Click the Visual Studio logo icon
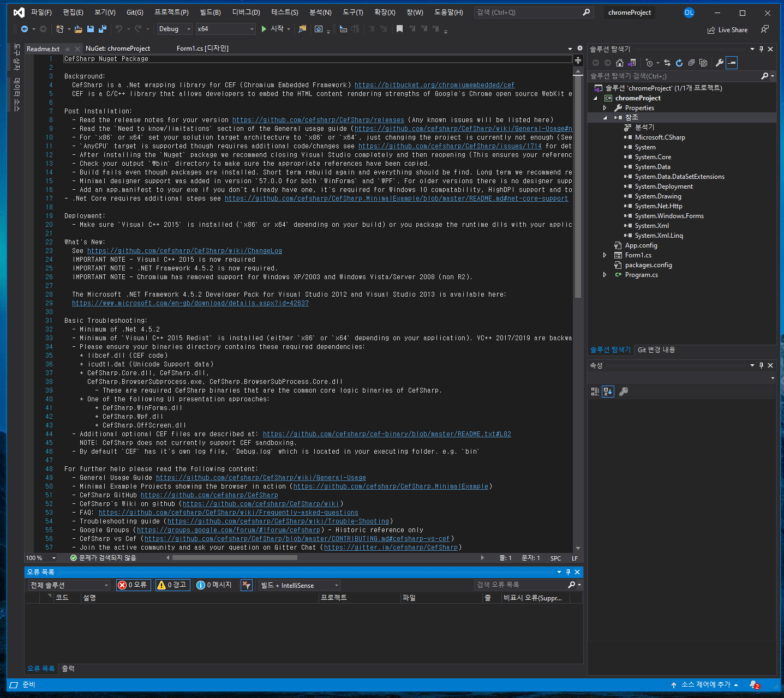This screenshot has height=698, width=784. tap(19, 12)
